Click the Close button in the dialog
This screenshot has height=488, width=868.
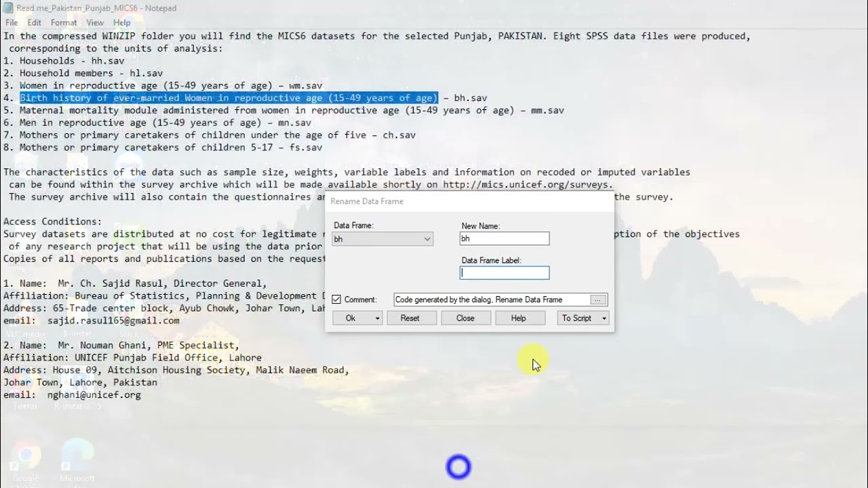point(465,318)
